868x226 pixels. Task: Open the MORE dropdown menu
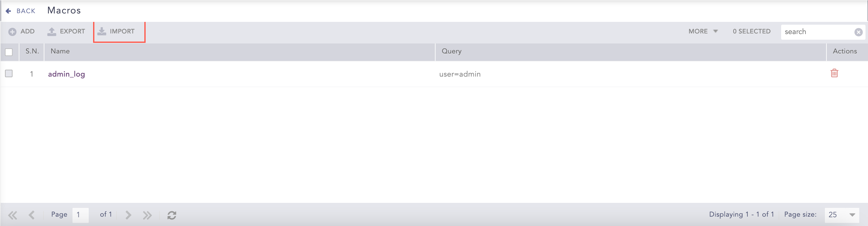(702, 31)
